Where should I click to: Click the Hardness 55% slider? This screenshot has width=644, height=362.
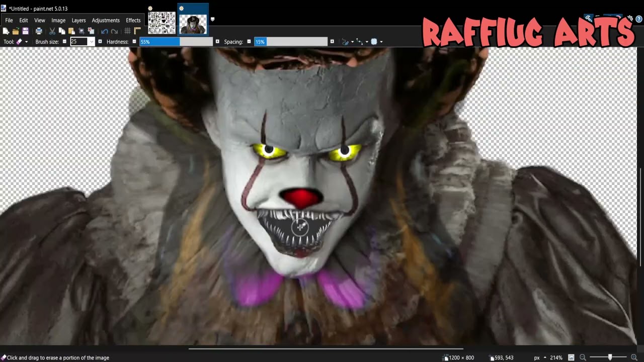pos(176,42)
